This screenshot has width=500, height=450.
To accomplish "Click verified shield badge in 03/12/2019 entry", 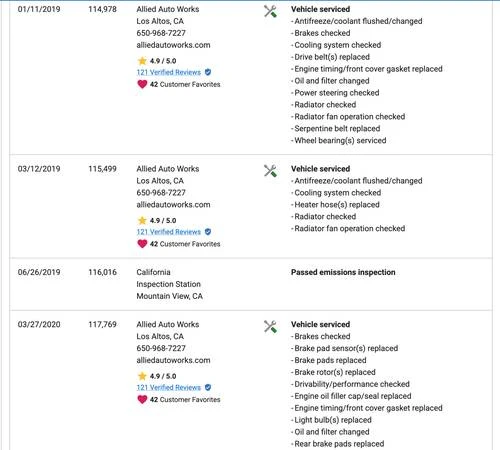I will pyautogui.click(x=208, y=232).
